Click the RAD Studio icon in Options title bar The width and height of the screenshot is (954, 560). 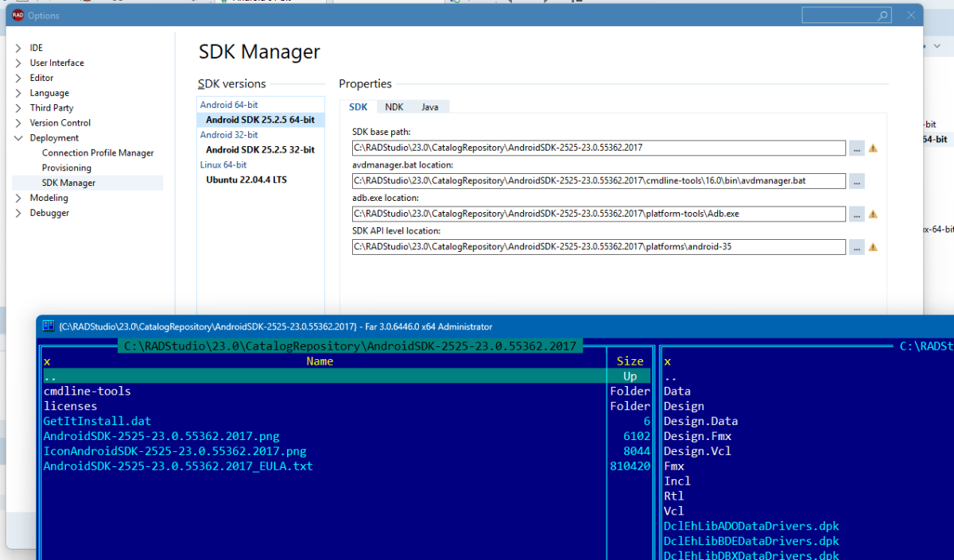pos(17,16)
